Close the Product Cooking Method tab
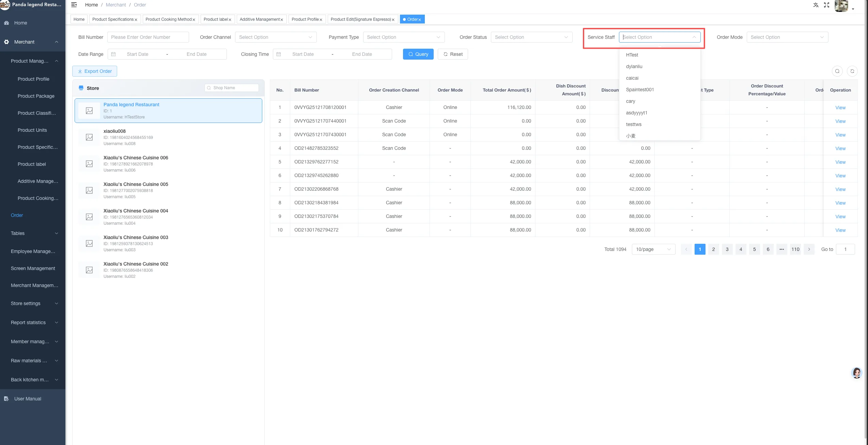This screenshot has width=868, height=445. tap(194, 20)
